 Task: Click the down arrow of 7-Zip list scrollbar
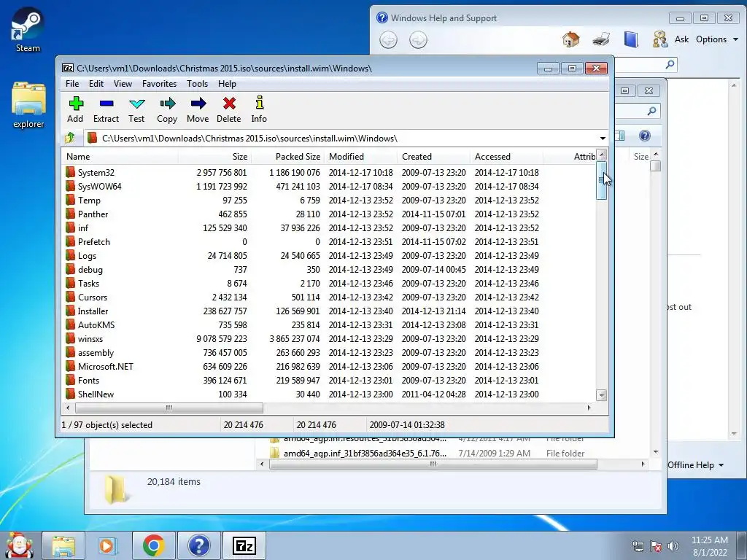coord(602,395)
